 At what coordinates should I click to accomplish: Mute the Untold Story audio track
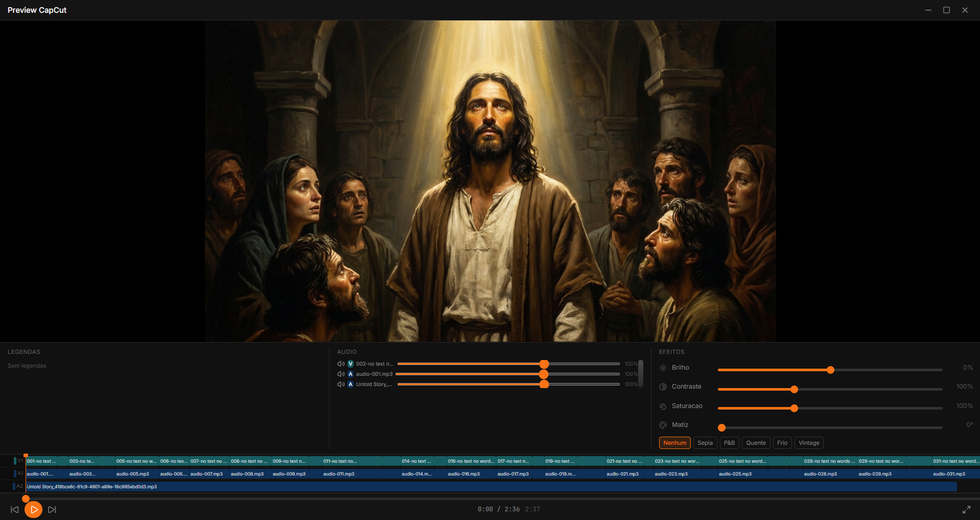[340, 384]
